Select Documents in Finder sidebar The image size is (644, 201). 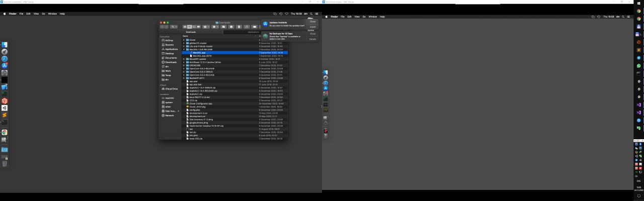click(171, 58)
